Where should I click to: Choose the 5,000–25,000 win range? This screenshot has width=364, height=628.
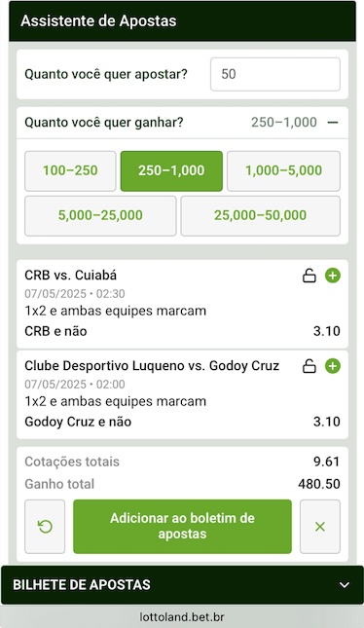point(100,216)
